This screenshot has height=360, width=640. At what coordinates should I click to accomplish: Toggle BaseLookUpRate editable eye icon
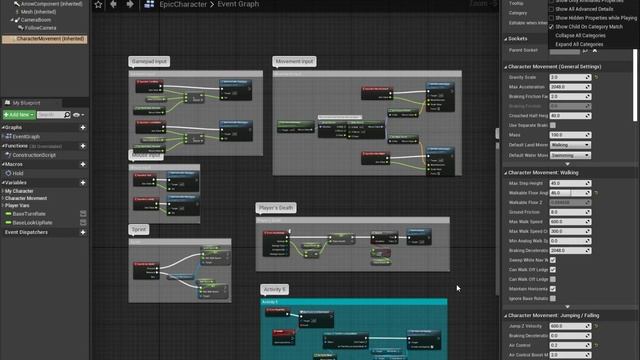[83, 222]
